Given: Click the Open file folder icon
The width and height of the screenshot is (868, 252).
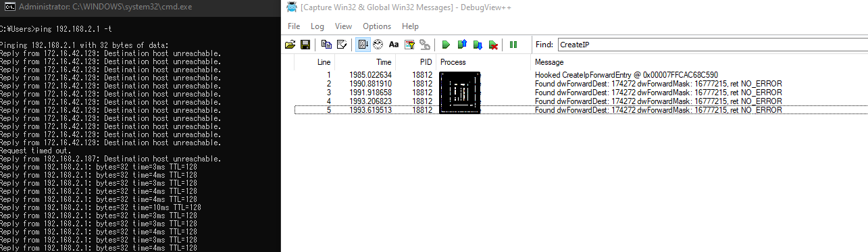Looking at the screenshot, I should click(x=290, y=45).
